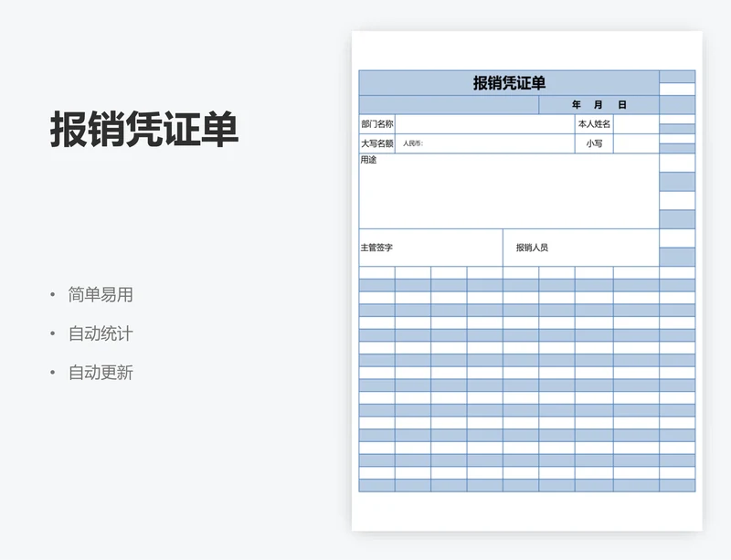Click inside the large 用途 box
The height and width of the screenshot is (560, 731).
pos(509,194)
